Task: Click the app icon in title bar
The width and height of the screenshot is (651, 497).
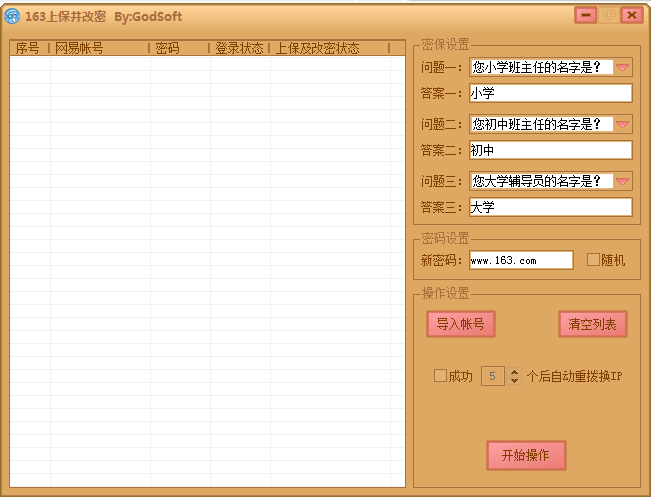Action: click(x=12, y=16)
